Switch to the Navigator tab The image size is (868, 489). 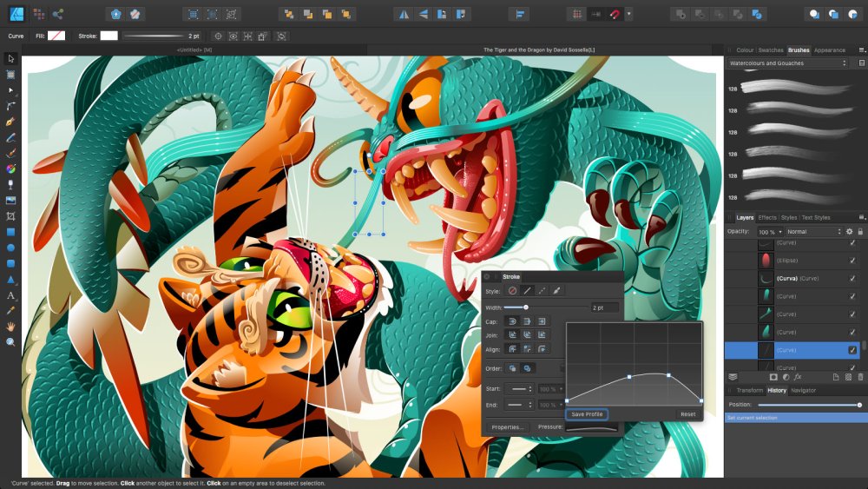click(x=803, y=391)
